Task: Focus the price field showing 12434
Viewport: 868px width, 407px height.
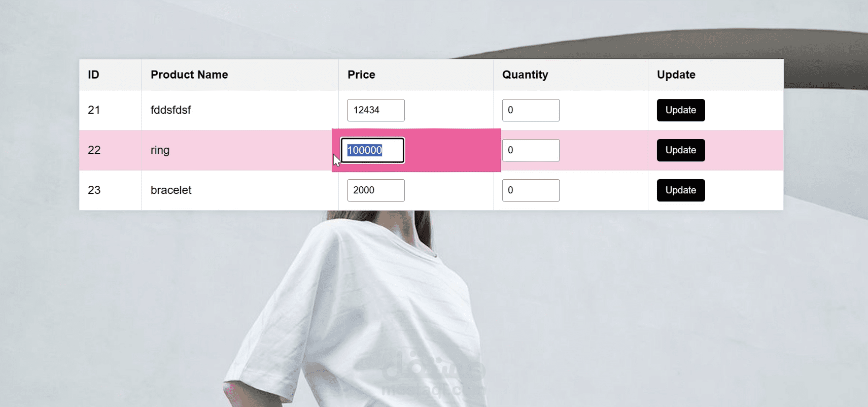Action: [376, 110]
